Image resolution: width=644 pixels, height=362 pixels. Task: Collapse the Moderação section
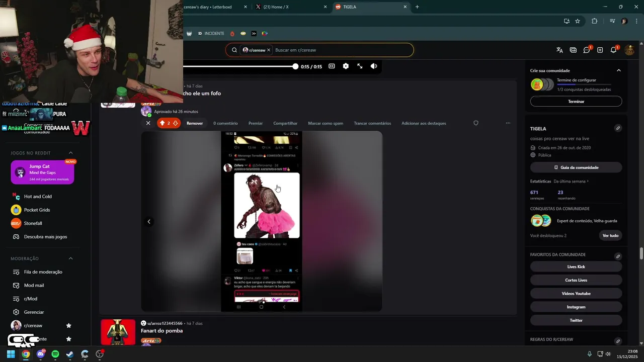(70, 258)
